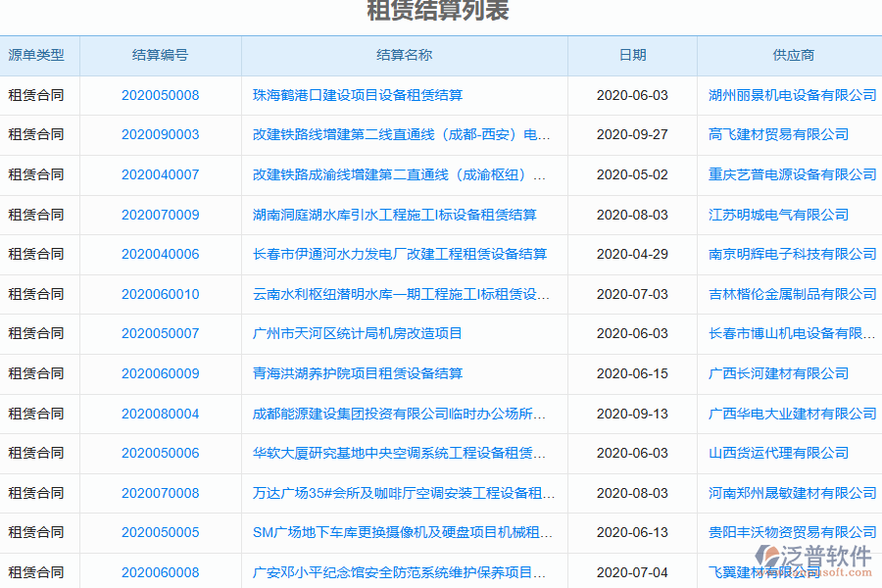This screenshot has height=588, width=882.
Task: Open settlement number 2020070009
Action: point(162,215)
